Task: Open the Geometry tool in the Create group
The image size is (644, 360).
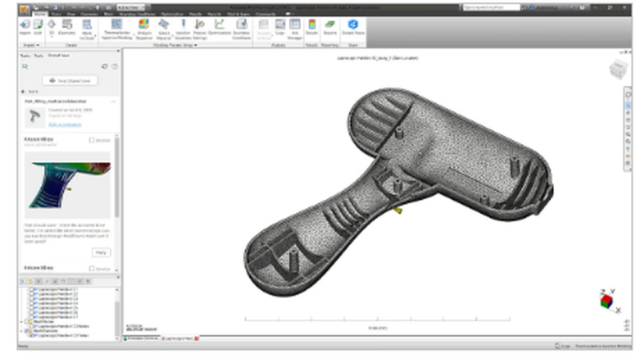Action: tap(66, 28)
